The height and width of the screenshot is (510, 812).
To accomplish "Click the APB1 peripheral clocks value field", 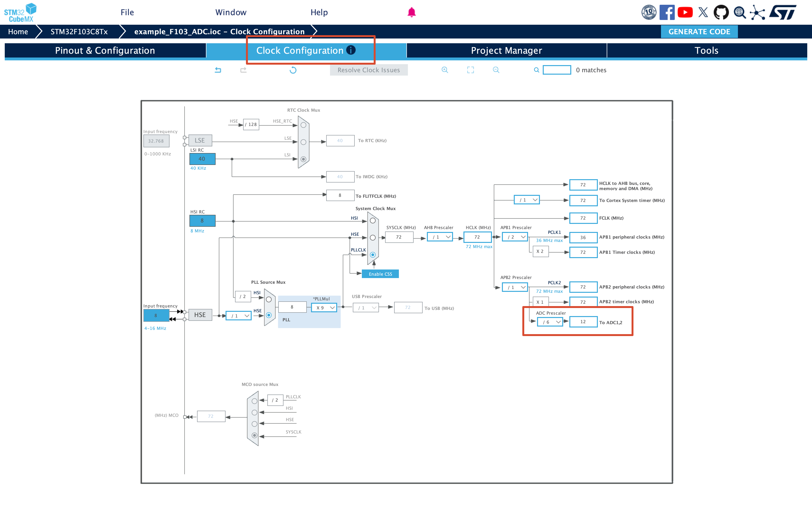I will (x=583, y=237).
